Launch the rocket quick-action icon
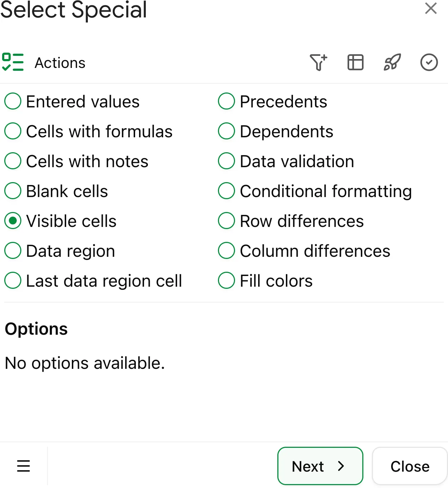This screenshot has height=488, width=448. pos(392,62)
